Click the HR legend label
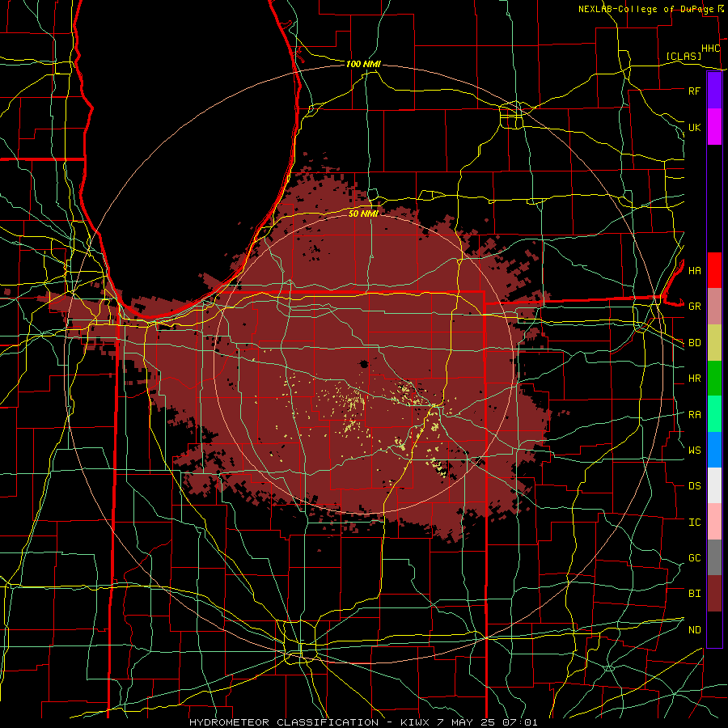This screenshot has width=728, height=728. (x=694, y=379)
